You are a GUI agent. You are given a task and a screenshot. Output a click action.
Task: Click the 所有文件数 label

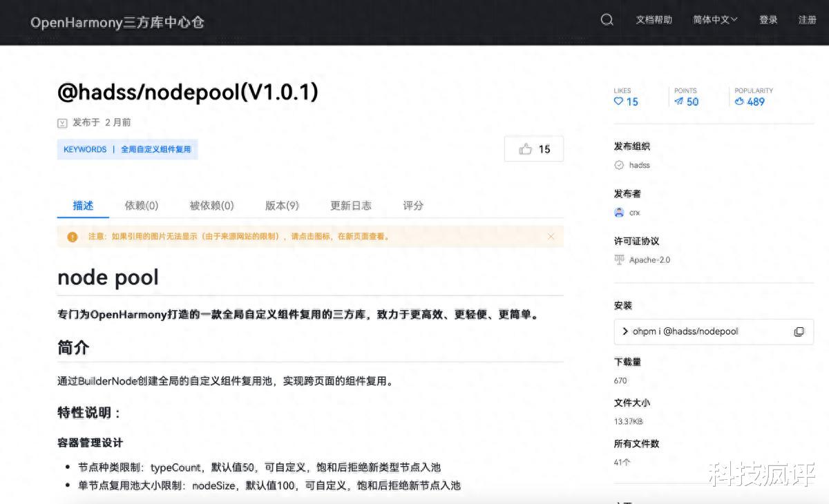[x=636, y=443]
